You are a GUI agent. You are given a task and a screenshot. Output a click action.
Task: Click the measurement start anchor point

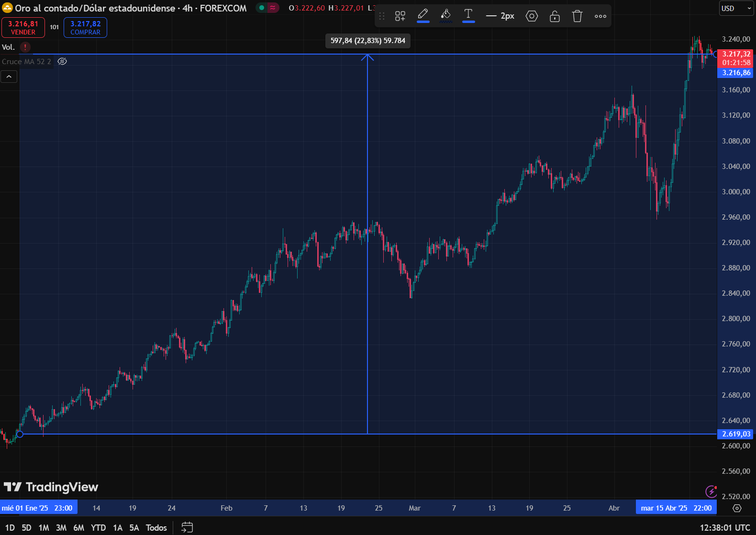[x=20, y=434]
